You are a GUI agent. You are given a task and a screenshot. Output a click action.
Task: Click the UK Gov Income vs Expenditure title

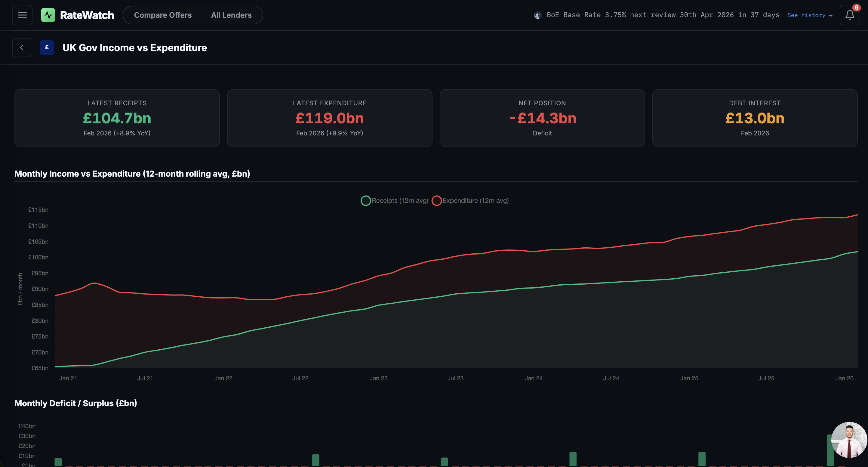(x=134, y=48)
